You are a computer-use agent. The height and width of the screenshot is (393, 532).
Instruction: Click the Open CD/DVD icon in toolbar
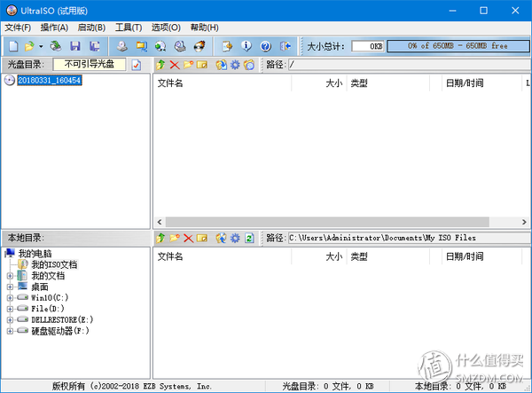tap(56, 46)
